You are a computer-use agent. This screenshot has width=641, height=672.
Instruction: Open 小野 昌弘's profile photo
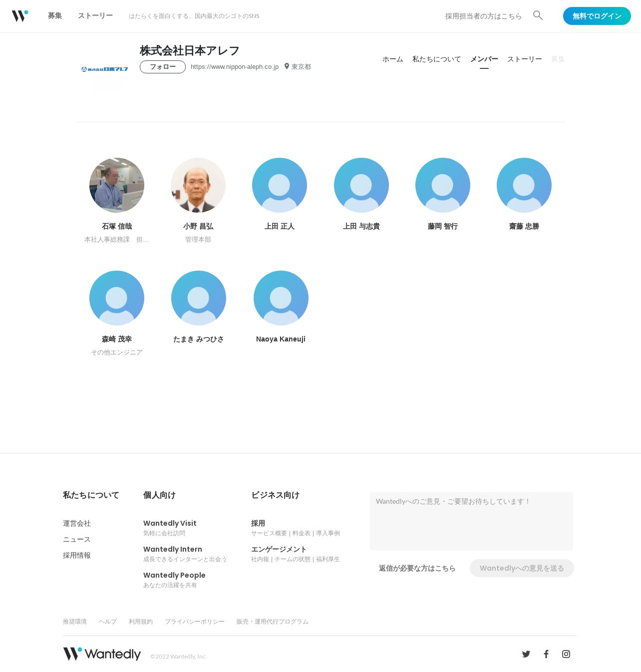click(198, 185)
